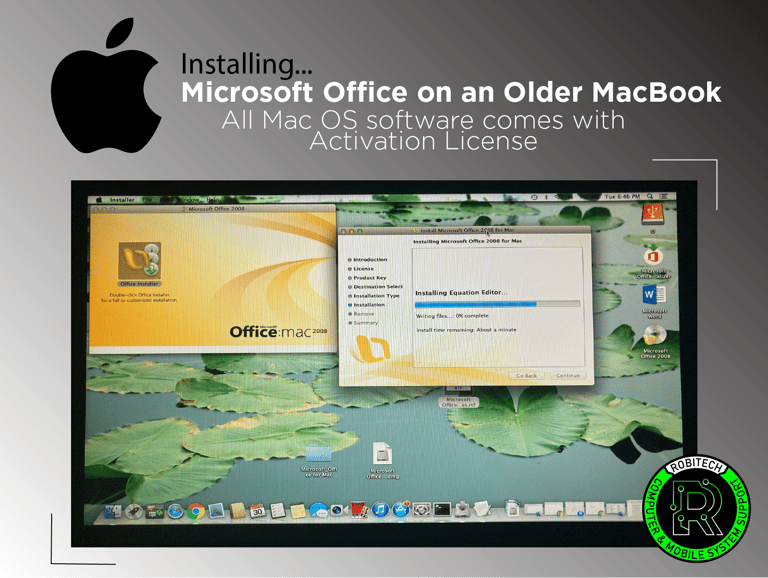Viewport: 768px width, 578px height.
Task: Select the Summary step in sidebar
Action: [x=365, y=323]
